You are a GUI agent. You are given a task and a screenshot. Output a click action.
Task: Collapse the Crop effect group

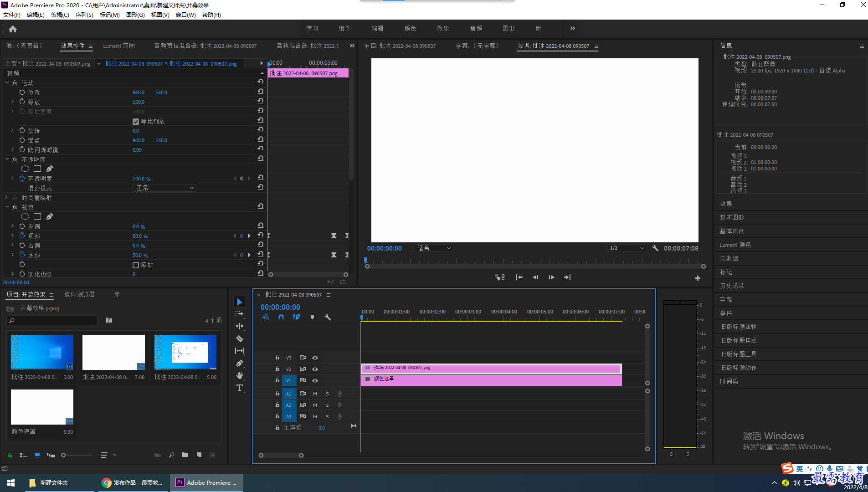(x=7, y=207)
